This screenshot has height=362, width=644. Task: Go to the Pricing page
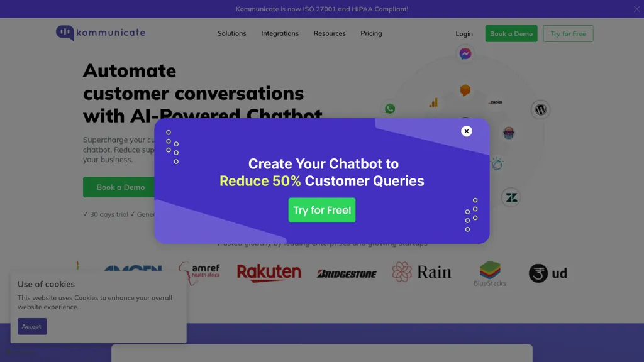click(371, 33)
